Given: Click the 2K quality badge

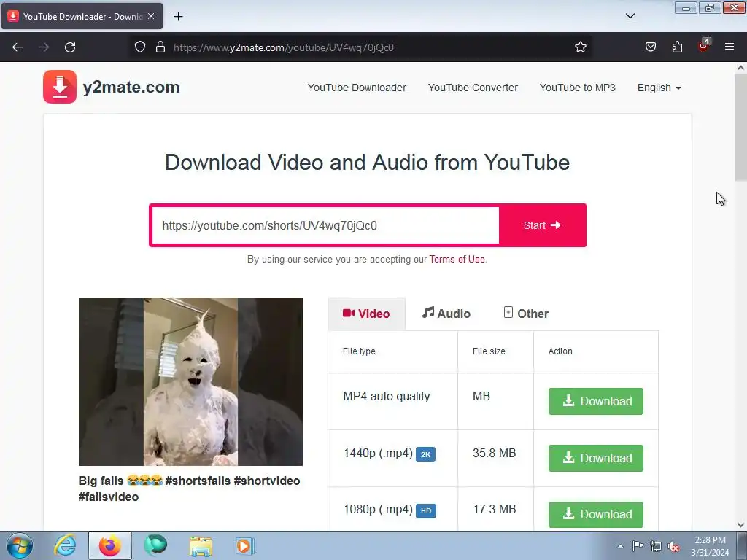Looking at the screenshot, I should coord(425,454).
